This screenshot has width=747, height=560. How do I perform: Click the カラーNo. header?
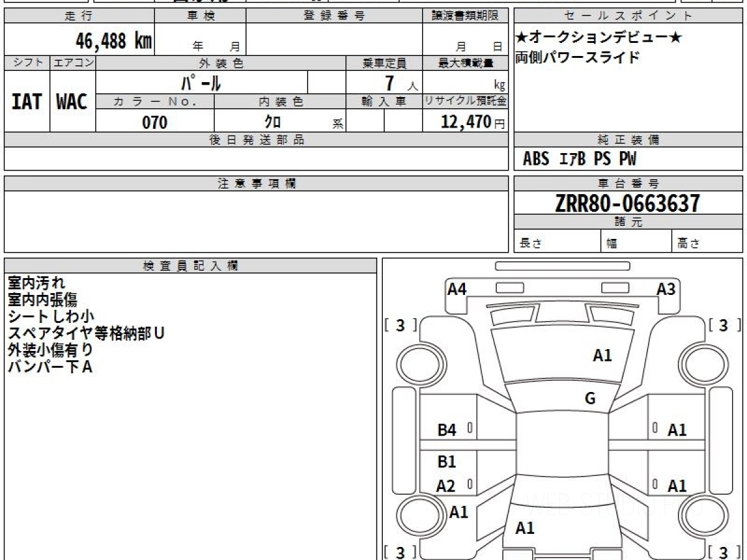point(155,101)
